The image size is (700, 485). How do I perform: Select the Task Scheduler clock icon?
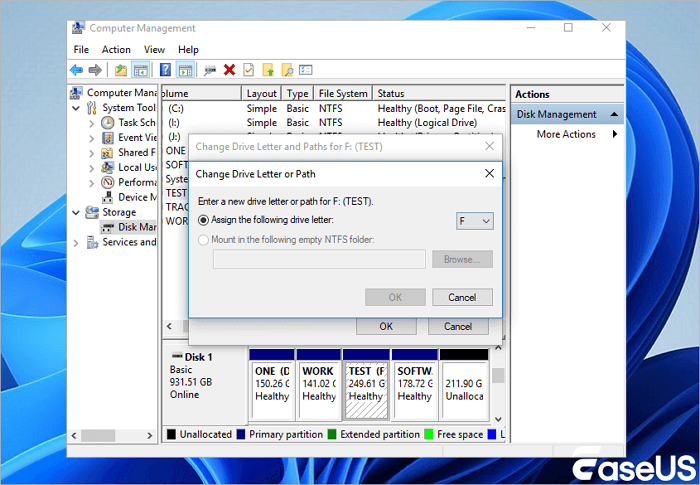108,122
